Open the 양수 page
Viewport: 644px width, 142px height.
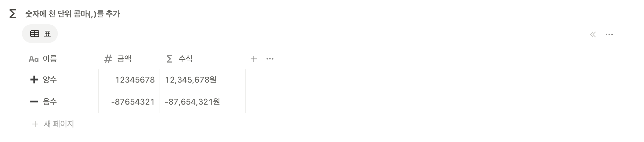tap(50, 80)
